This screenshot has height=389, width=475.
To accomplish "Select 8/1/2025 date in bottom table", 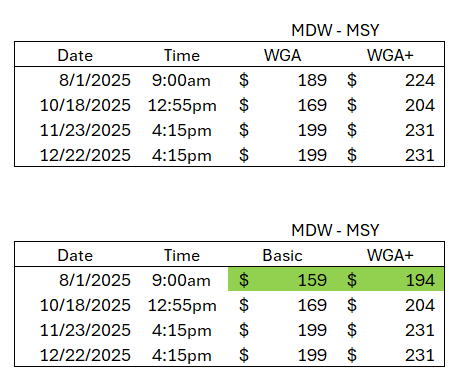I will [x=95, y=280].
